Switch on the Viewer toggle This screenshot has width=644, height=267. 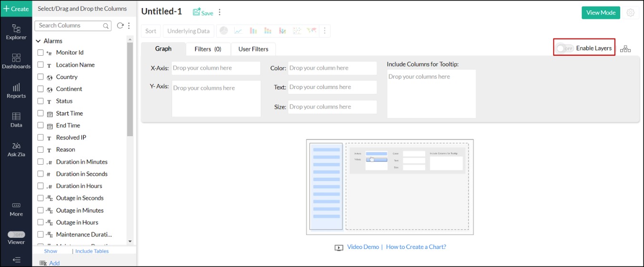pos(16,235)
